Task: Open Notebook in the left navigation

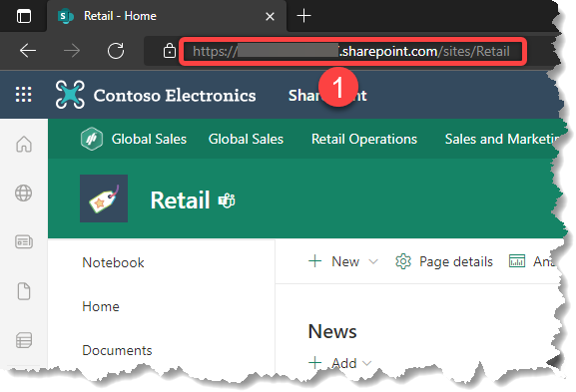Action: [113, 262]
